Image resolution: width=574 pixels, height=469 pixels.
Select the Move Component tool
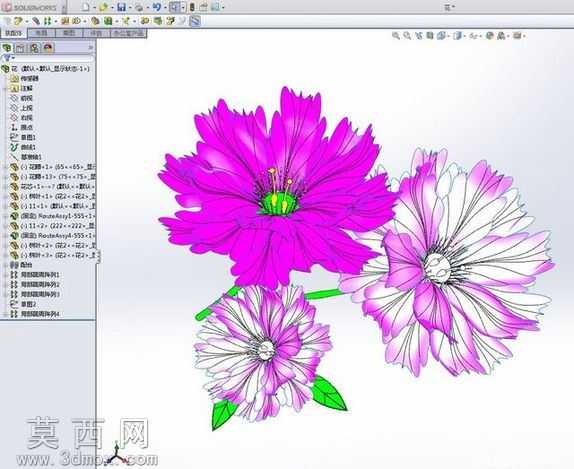[77, 21]
